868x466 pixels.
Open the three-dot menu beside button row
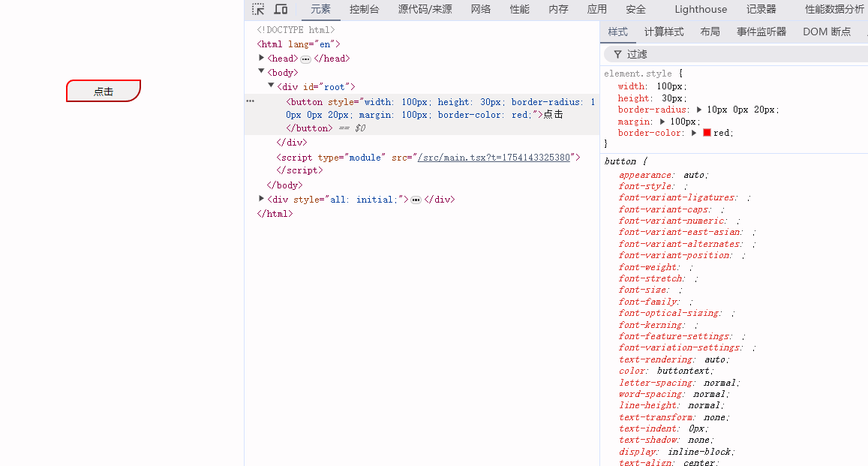coord(251,101)
